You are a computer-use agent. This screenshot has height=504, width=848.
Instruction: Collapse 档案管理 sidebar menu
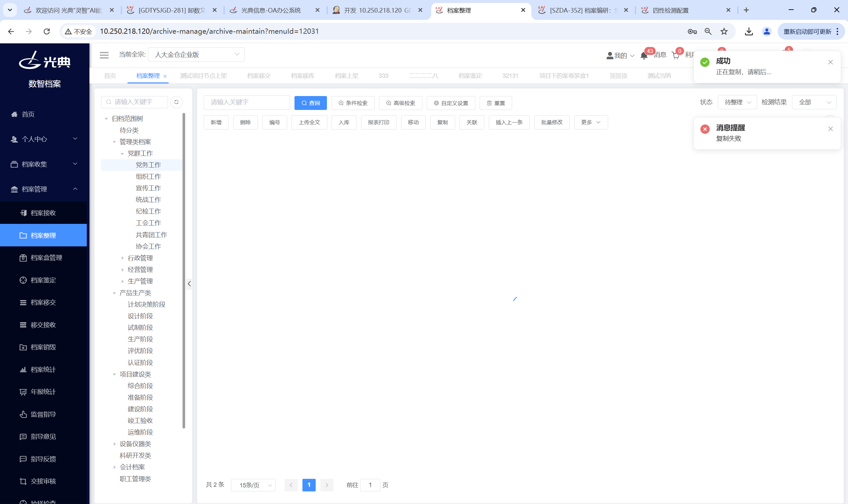(43, 189)
